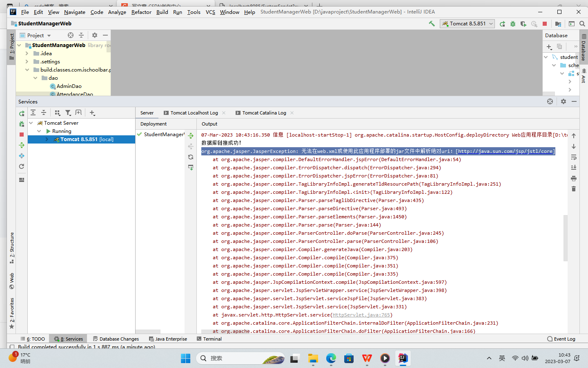Click the Run Anything icon in toolbar
The height and width of the screenshot is (368, 588).
coord(572,24)
